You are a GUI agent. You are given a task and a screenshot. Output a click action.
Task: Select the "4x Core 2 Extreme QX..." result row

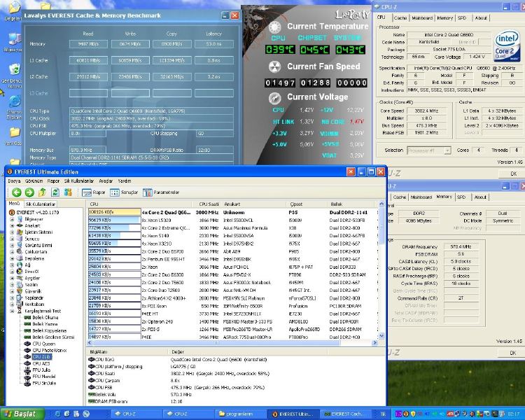pyautogui.click(x=232, y=228)
